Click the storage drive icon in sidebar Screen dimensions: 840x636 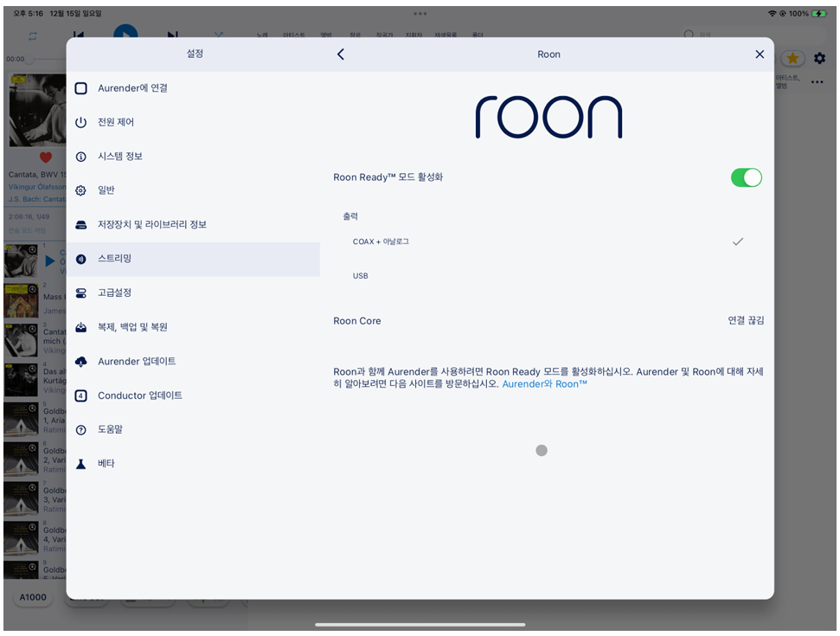tap(81, 225)
